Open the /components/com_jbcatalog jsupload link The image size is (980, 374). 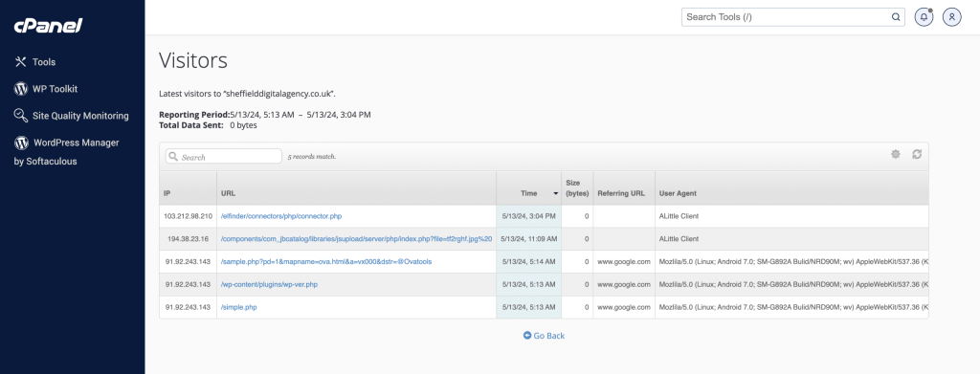pos(356,238)
